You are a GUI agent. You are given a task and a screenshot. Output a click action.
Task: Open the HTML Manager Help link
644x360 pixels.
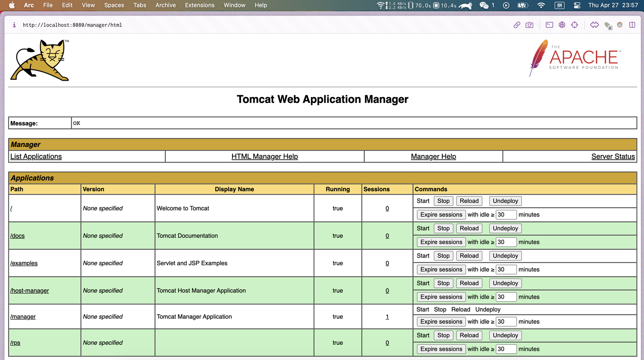(x=264, y=156)
